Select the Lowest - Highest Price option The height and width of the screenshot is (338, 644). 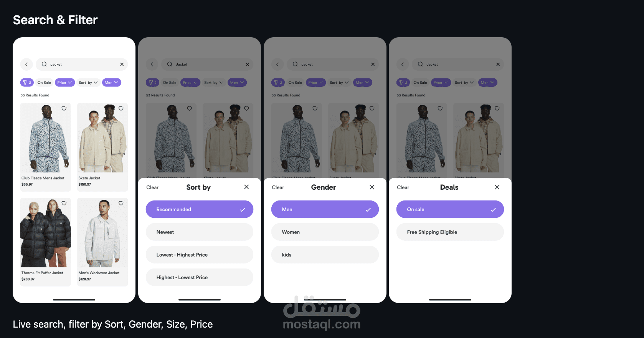pyautogui.click(x=200, y=255)
